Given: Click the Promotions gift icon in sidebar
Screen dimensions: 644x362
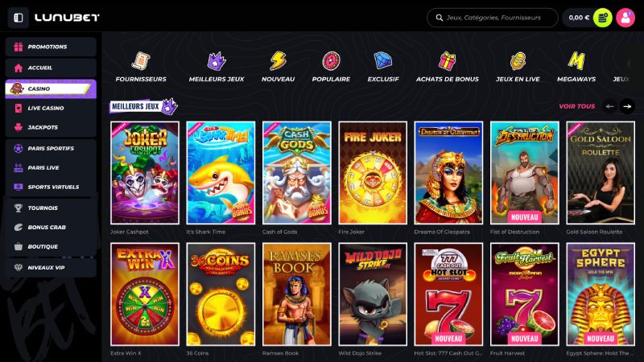Looking at the screenshot, I should click(18, 47).
